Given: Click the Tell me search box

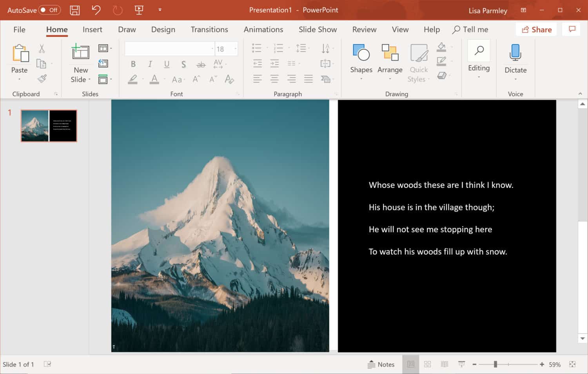Looking at the screenshot, I should coord(470,29).
